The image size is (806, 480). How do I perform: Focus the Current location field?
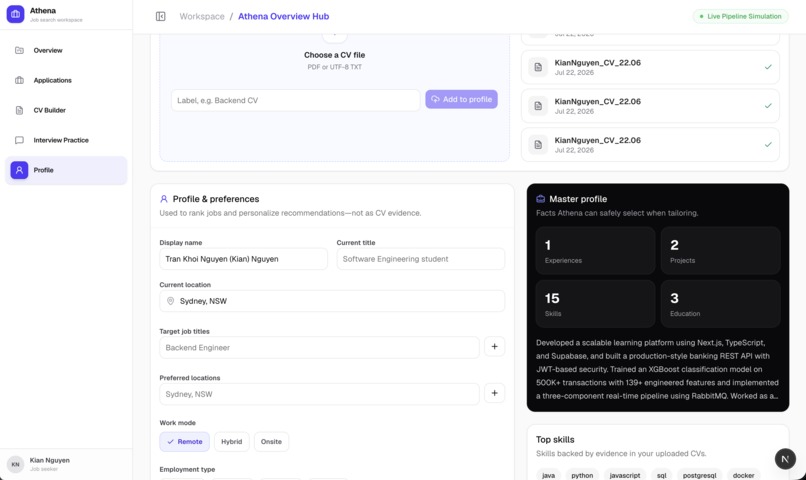pyautogui.click(x=332, y=301)
